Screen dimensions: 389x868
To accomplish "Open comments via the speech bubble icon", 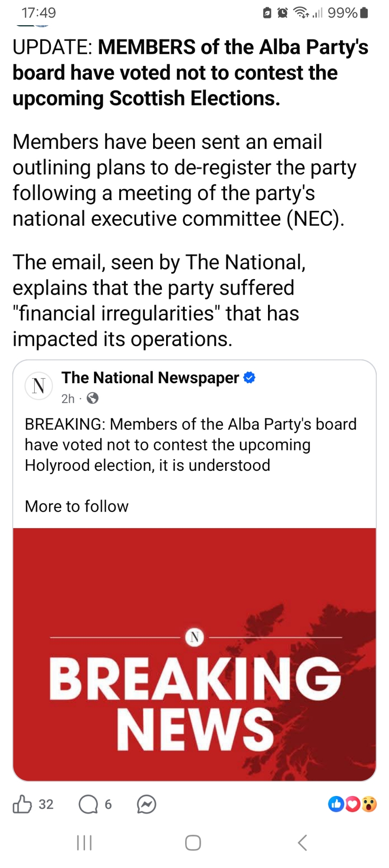I will pyautogui.click(x=88, y=805).
